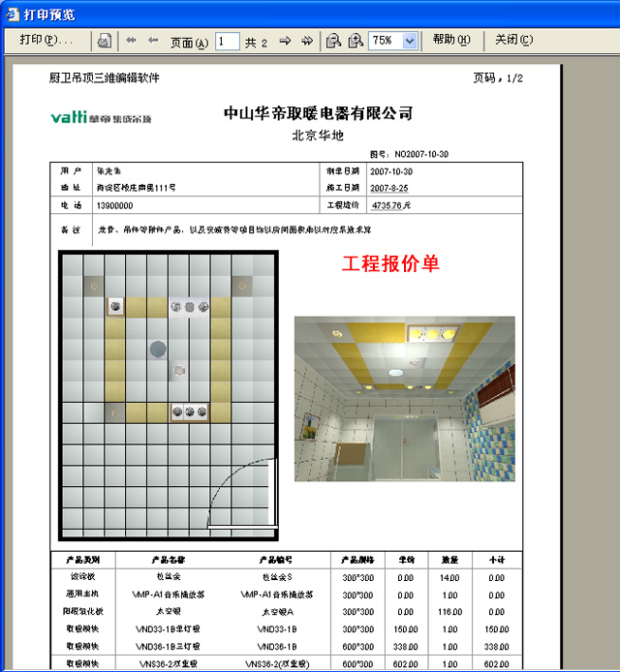Screen dimensions: 620x672
Task: Go to the next page arrow
Action: click(285, 41)
